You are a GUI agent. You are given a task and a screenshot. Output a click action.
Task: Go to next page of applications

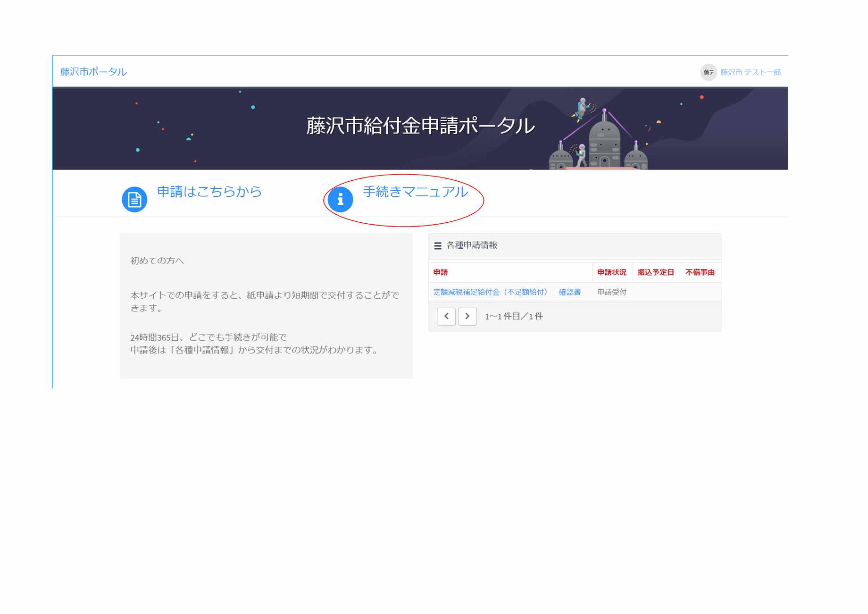coord(467,316)
